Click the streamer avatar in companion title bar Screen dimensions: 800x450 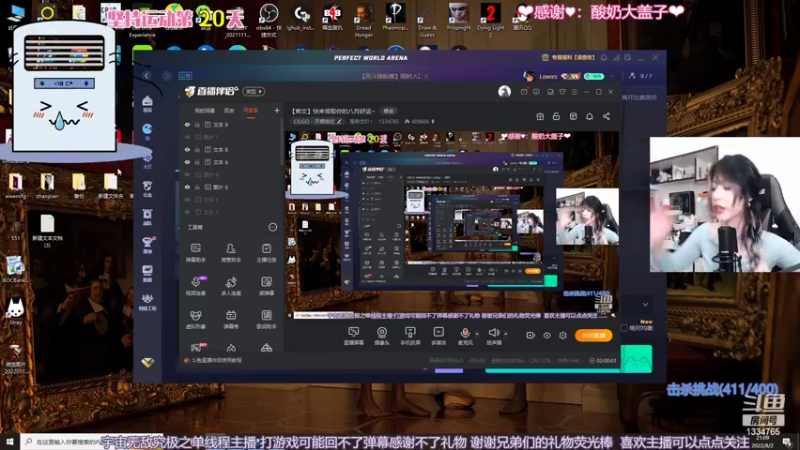[x=504, y=91]
